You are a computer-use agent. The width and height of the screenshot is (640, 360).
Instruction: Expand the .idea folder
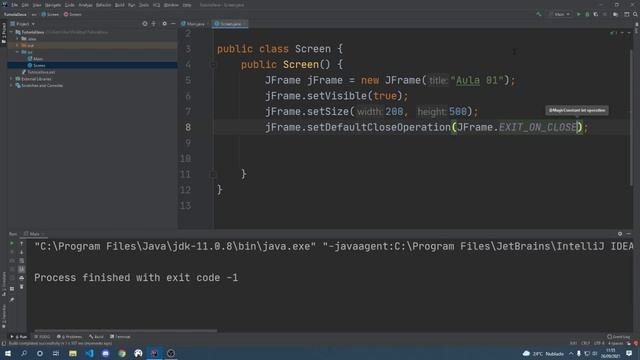point(17,39)
